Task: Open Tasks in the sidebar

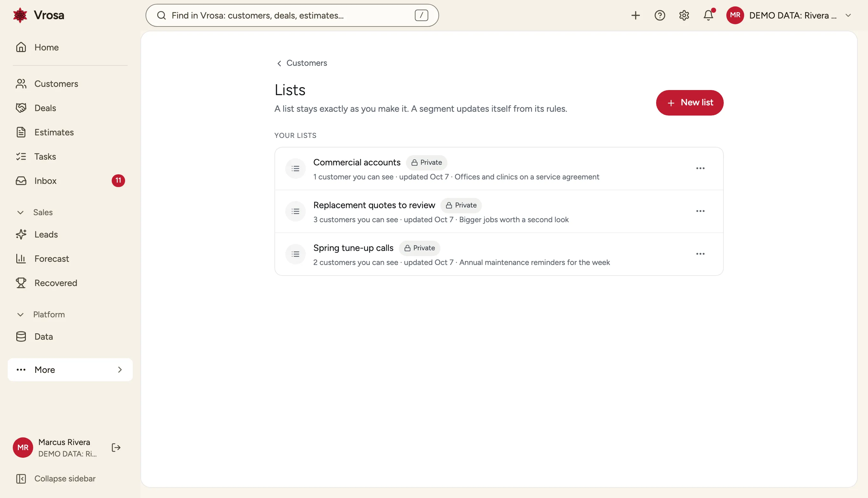Action: pos(70,157)
